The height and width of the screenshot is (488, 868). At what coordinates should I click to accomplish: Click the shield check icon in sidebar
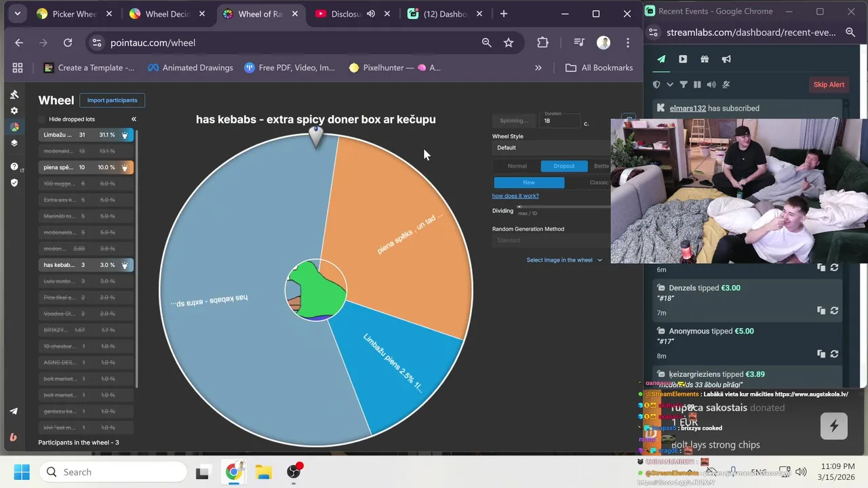[14, 182]
